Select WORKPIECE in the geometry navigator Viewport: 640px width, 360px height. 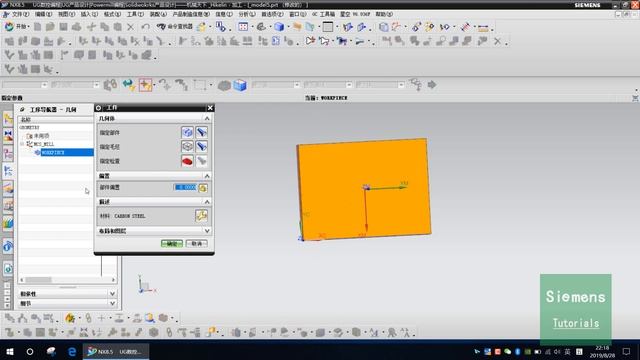click(53, 152)
